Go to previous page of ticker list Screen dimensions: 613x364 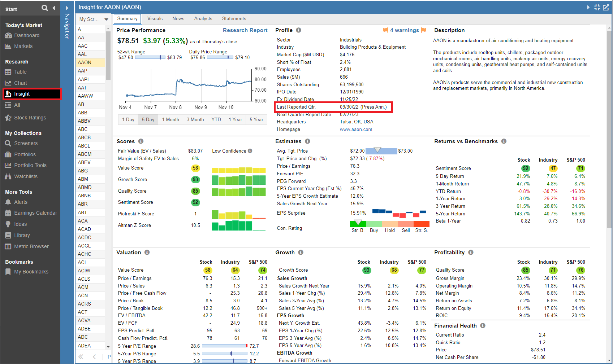(x=94, y=357)
